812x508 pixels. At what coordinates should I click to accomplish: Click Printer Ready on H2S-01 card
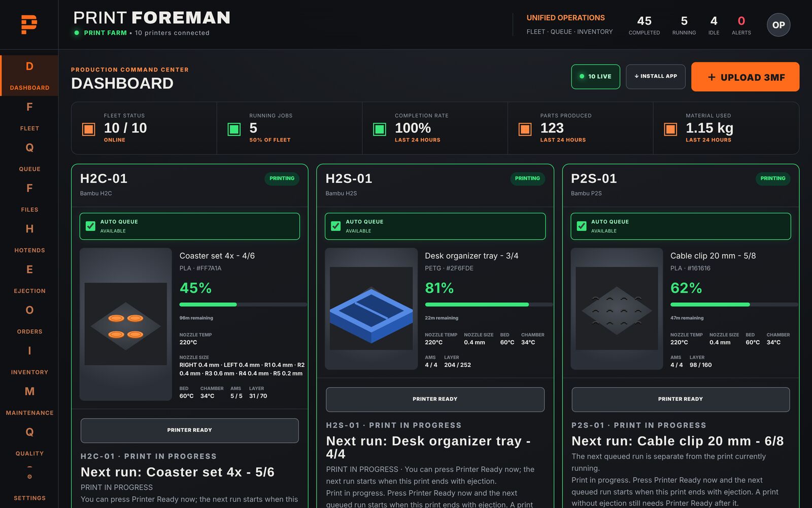(435, 399)
